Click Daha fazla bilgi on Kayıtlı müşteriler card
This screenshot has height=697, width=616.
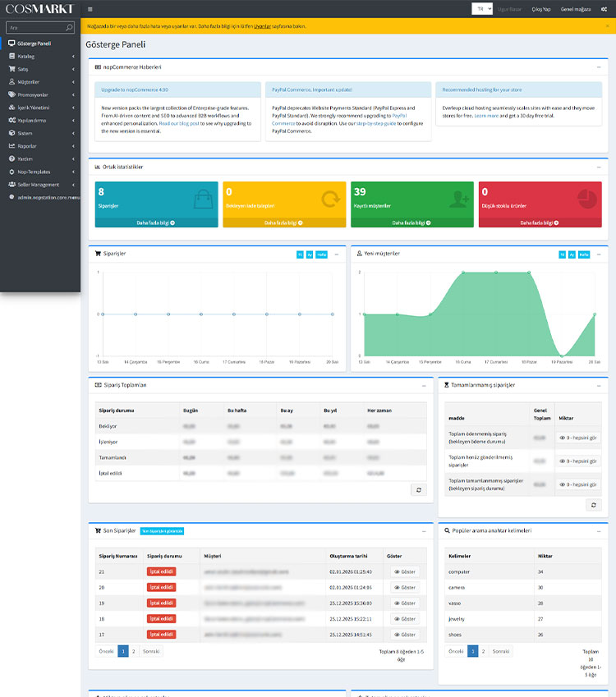tap(411, 222)
